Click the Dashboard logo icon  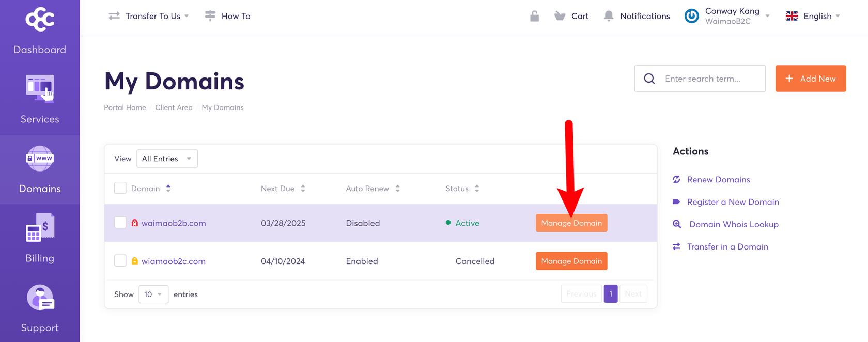point(40,20)
